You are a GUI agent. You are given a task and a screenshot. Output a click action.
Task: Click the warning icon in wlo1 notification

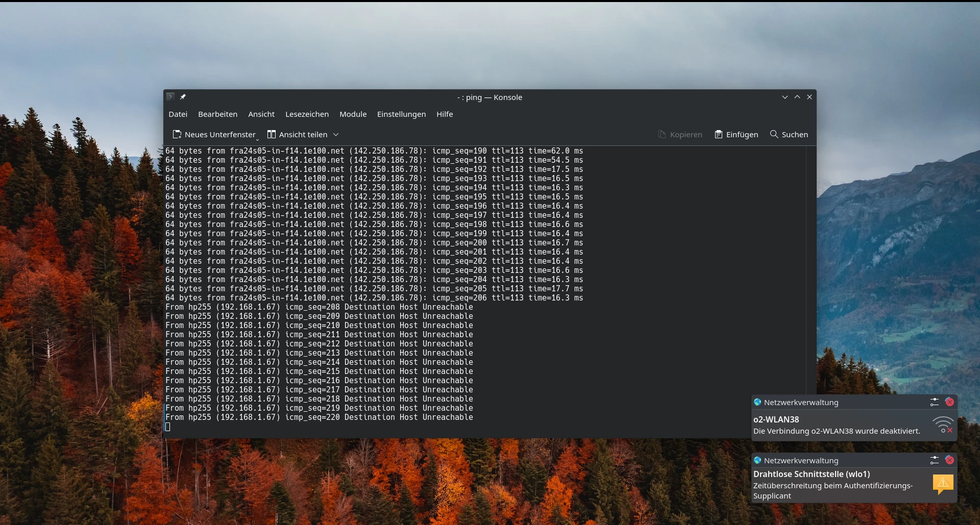[943, 484]
